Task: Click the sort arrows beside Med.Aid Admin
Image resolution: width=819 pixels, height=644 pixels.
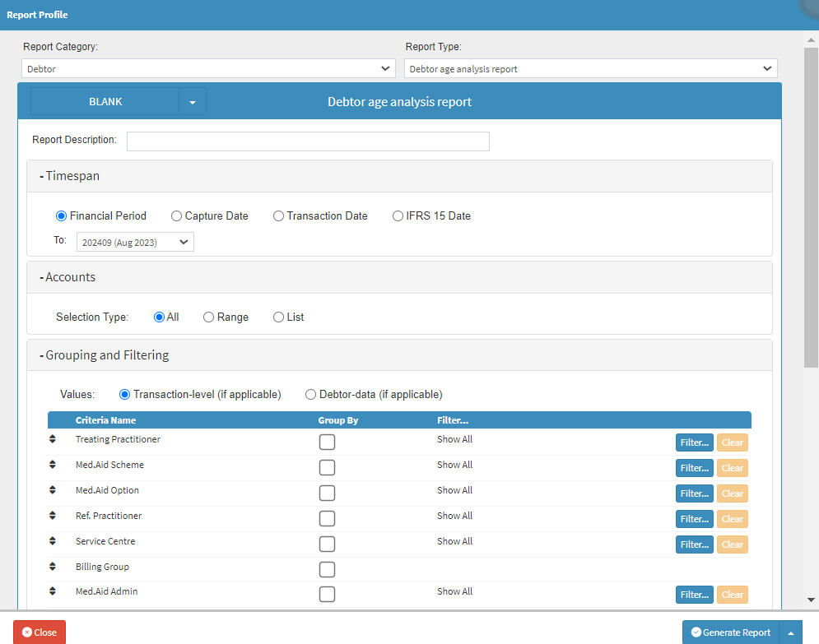Action: (53, 592)
